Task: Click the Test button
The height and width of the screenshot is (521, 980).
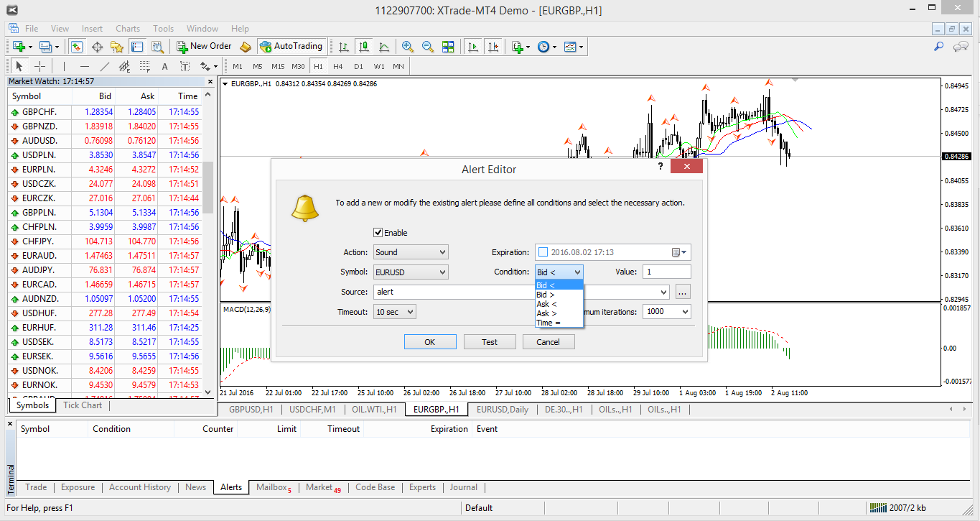Action: [x=490, y=341]
